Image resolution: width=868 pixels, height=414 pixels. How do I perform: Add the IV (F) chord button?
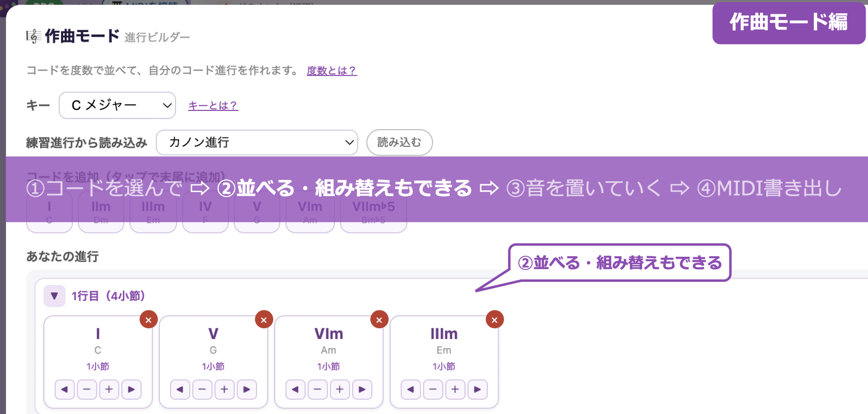pyautogui.click(x=205, y=212)
